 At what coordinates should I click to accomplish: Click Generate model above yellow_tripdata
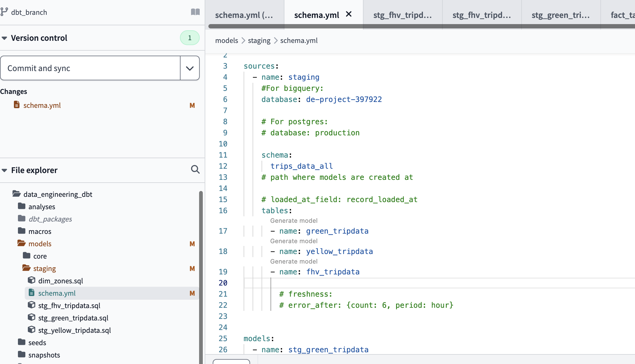point(294,241)
